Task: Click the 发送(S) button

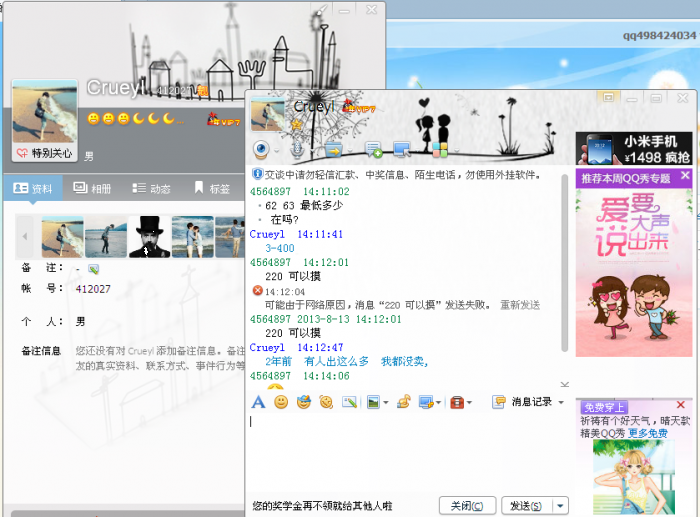Action: pyautogui.click(x=526, y=506)
